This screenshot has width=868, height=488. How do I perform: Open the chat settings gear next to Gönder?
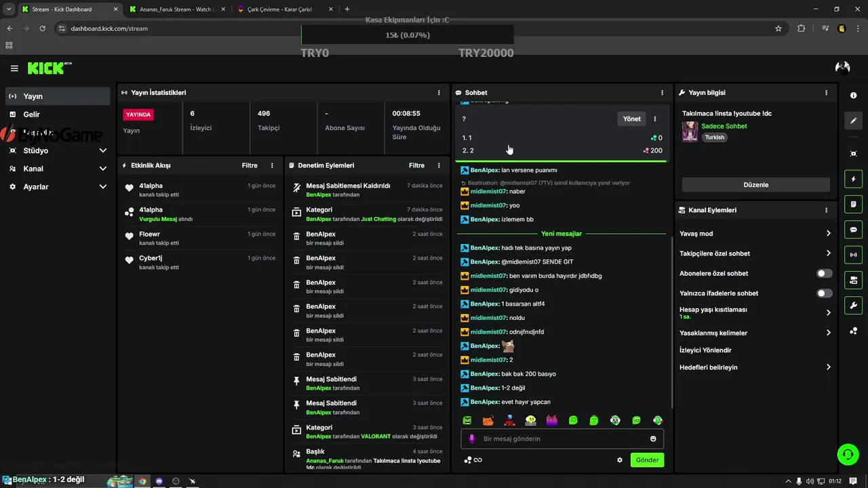coord(620,460)
